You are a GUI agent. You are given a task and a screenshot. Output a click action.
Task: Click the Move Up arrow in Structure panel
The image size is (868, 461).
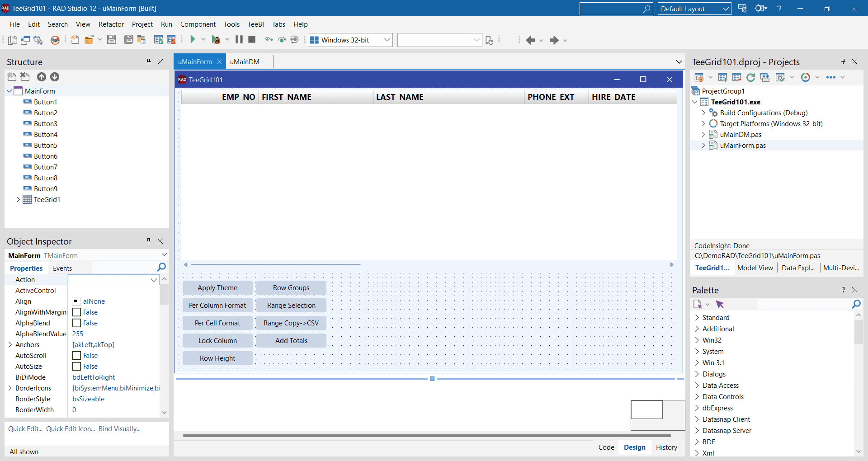[42, 77]
